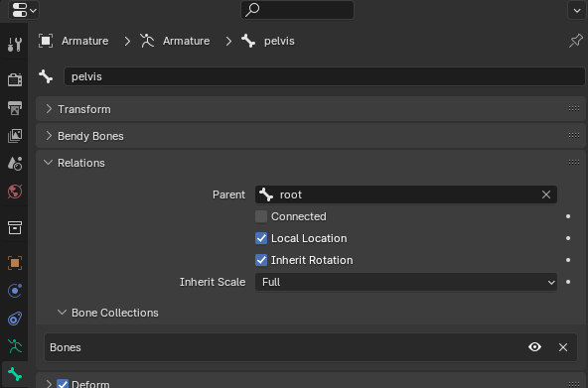Open the Armature data properties tab
588x388 pixels.
coord(15,346)
